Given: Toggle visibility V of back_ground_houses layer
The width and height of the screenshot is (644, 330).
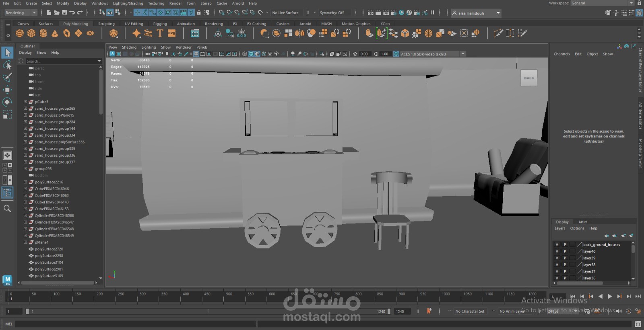Looking at the screenshot, I should (x=557, y=244).
